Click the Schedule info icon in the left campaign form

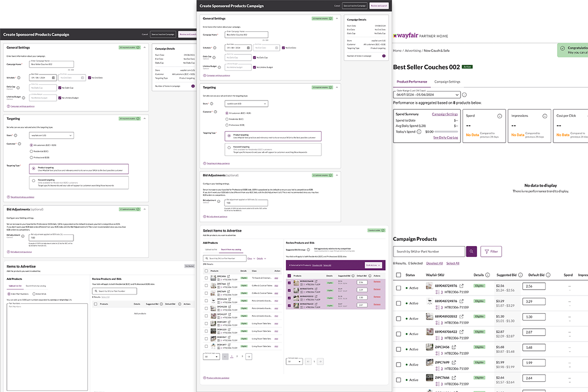(x=19, y=77)
